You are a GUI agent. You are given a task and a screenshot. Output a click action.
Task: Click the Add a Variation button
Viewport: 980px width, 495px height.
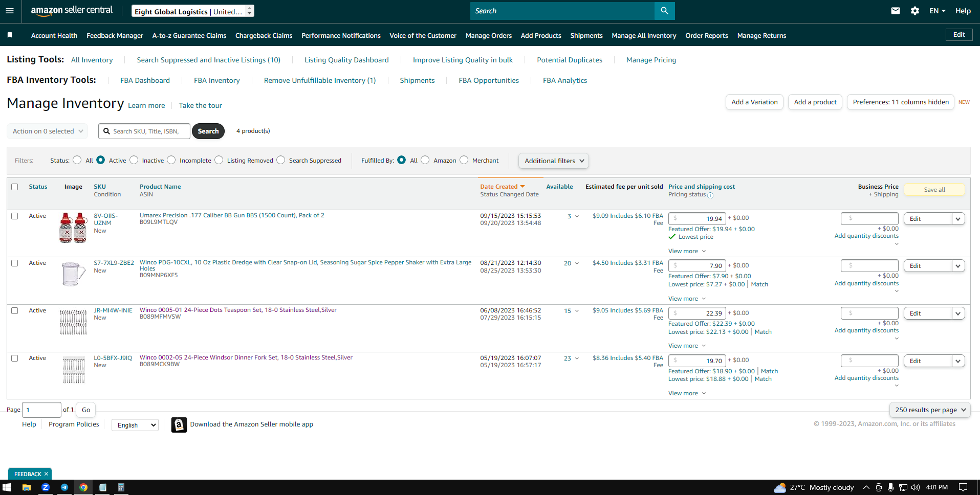754,102
